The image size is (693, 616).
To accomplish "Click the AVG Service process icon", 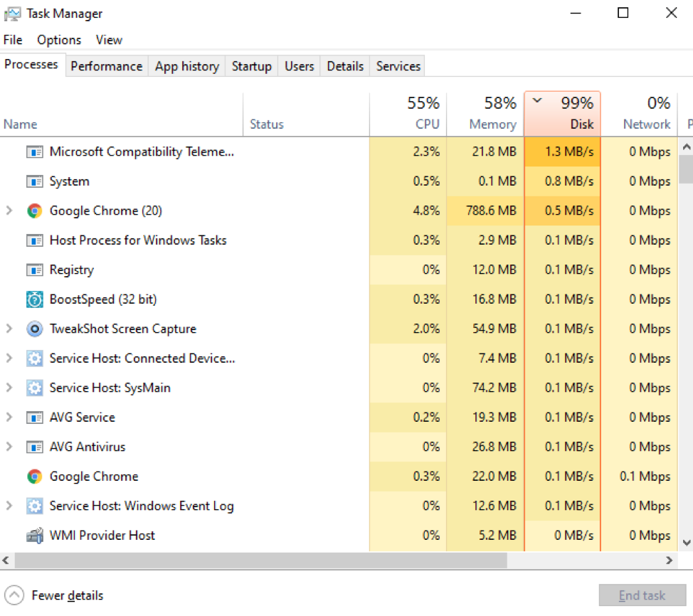I will coord(34,418).
